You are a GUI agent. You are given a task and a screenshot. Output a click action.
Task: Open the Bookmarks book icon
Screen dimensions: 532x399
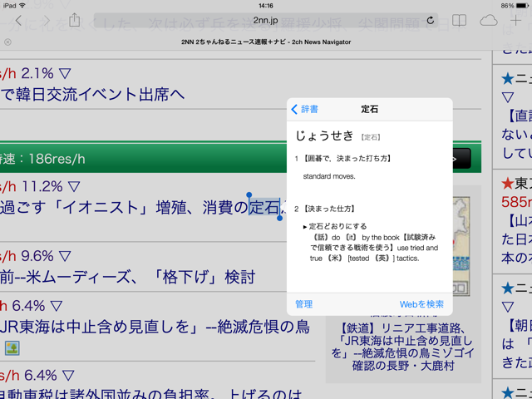point(459,21)
